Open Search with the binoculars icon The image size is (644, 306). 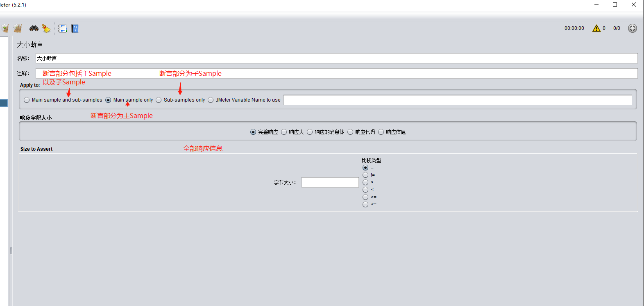34,28
